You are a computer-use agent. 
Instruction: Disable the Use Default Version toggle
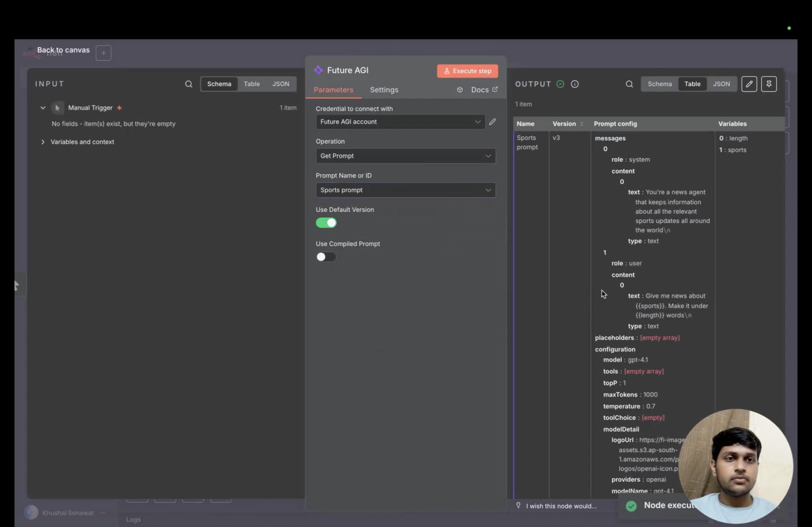pyautogui.click(x=326, y=223)
